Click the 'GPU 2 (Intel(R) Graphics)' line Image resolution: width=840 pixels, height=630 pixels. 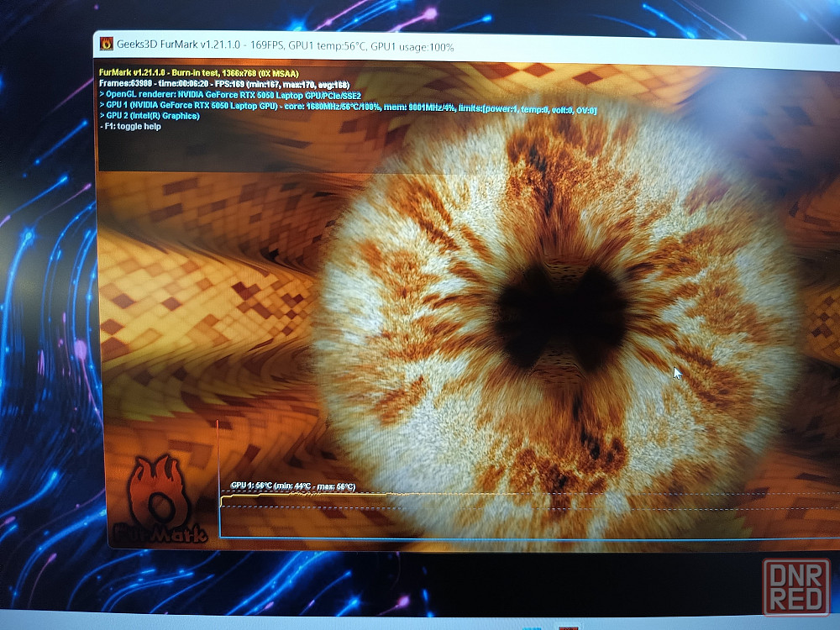149,116
